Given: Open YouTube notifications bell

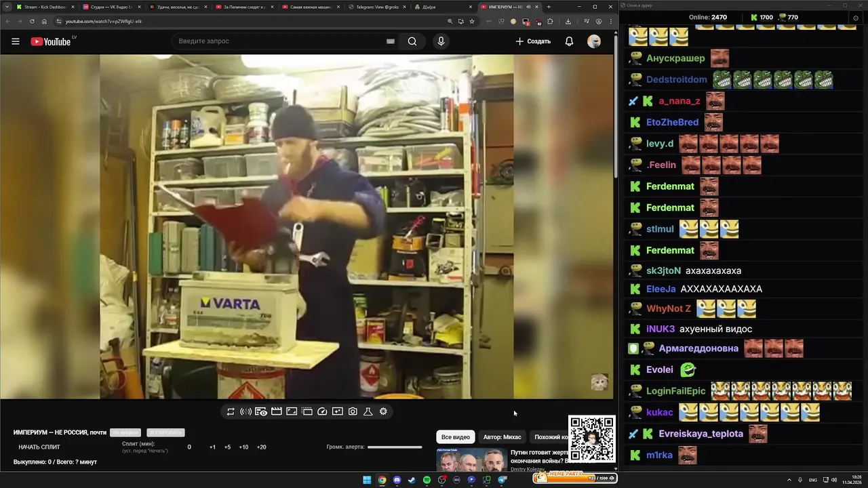Looking at the screenshot, I should point(569,41).
